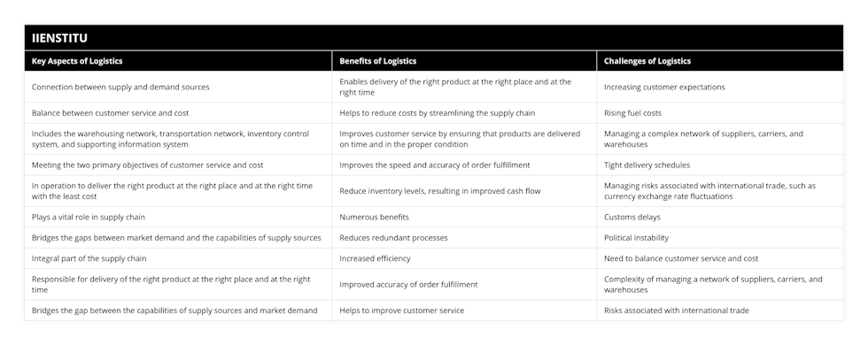Click the 'Tight delivery schedules' cell
This screenshot has width=868, height=345.
click(719, 165)
